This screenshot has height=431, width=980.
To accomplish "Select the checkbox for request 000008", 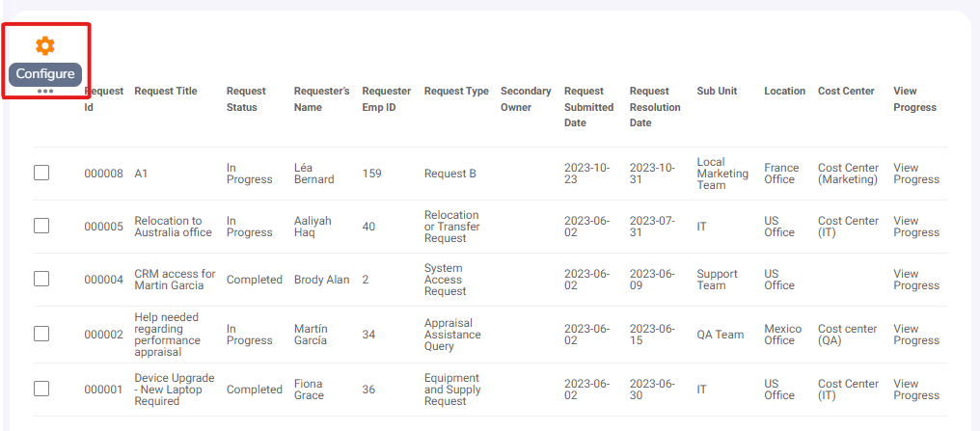I will pyautogui.click(x=41, y=173).
